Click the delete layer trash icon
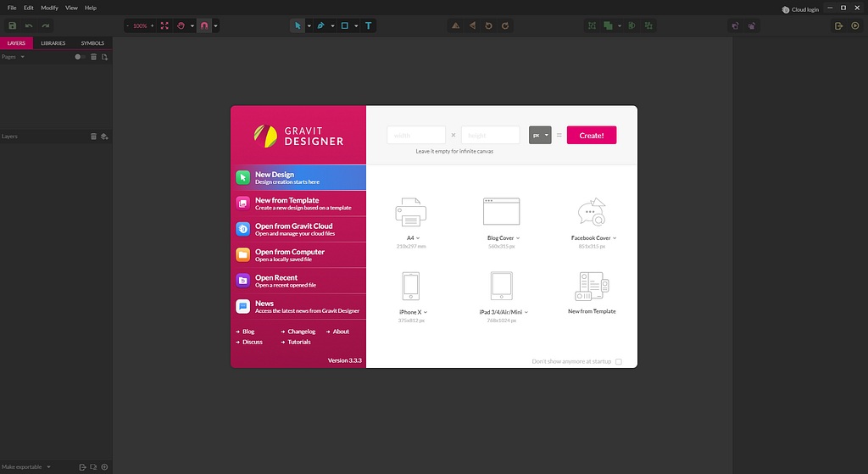The image size is (868, 474). click(93, 137)
